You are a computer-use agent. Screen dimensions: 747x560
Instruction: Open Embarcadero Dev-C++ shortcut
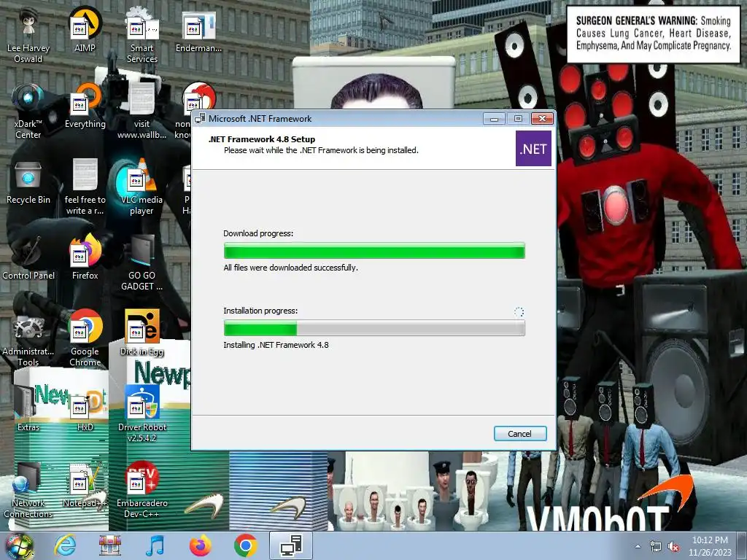(x=142, y=489)
